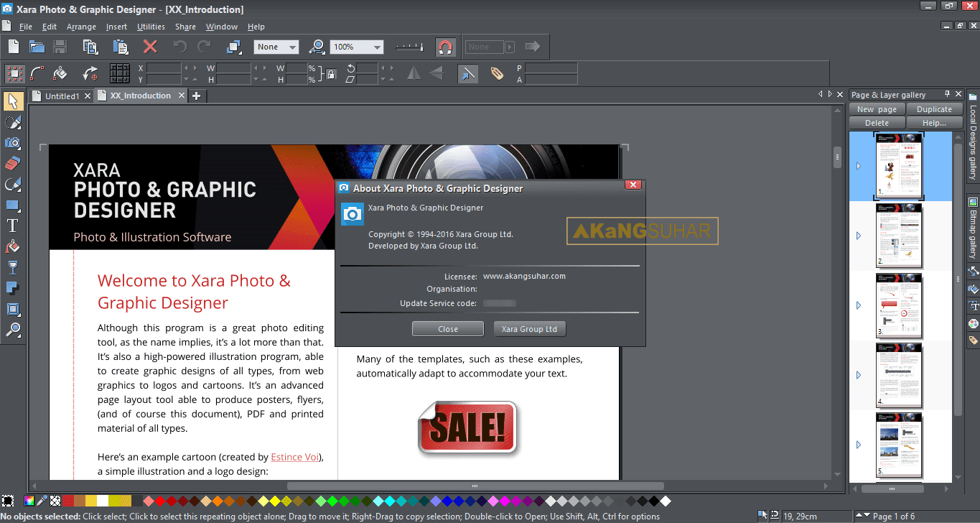Viewport: 980px width, 523px height.
Task: Select page 2 thumbnail in gallery
Action: click(x=900, y=236)
